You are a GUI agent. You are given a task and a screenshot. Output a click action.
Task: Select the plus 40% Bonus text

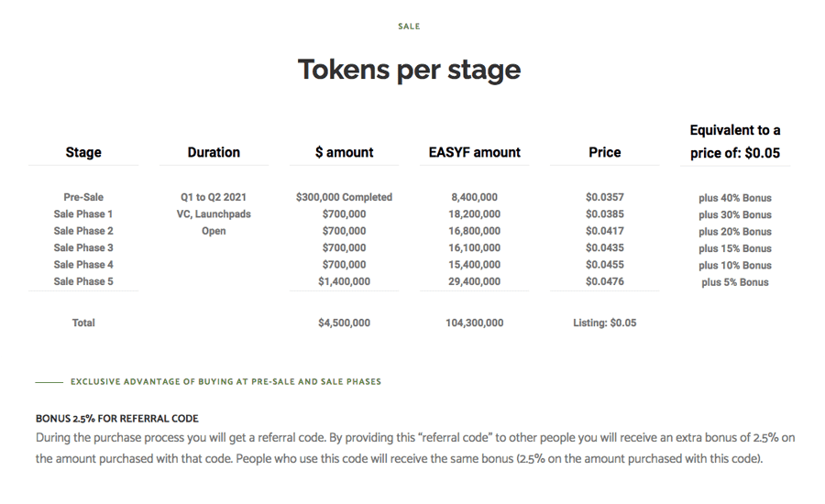(x=735, y=198)
